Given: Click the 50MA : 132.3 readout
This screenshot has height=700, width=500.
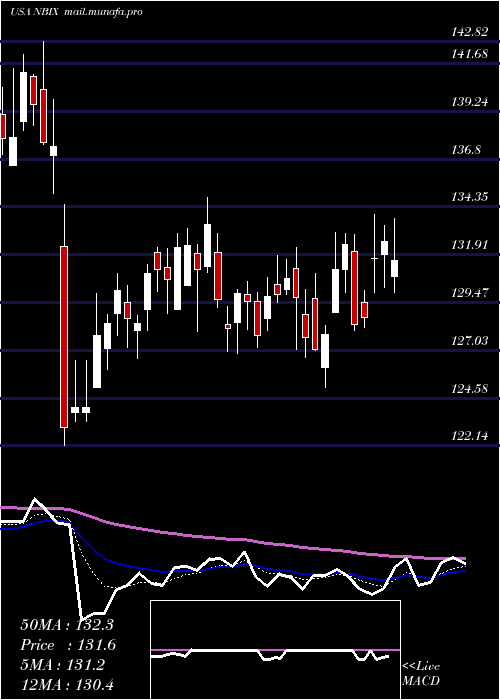Looking at the screenshot, I should coord(69,625).
